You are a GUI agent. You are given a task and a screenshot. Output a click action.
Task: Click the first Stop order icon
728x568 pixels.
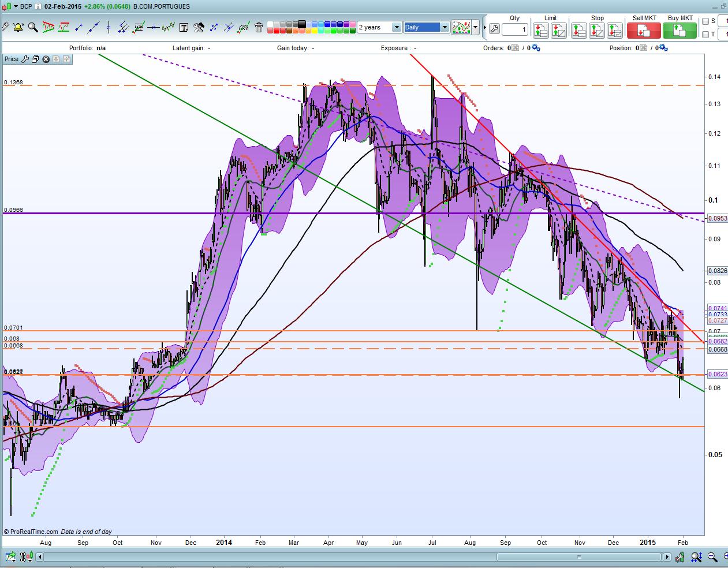click(x=579, y=30)
